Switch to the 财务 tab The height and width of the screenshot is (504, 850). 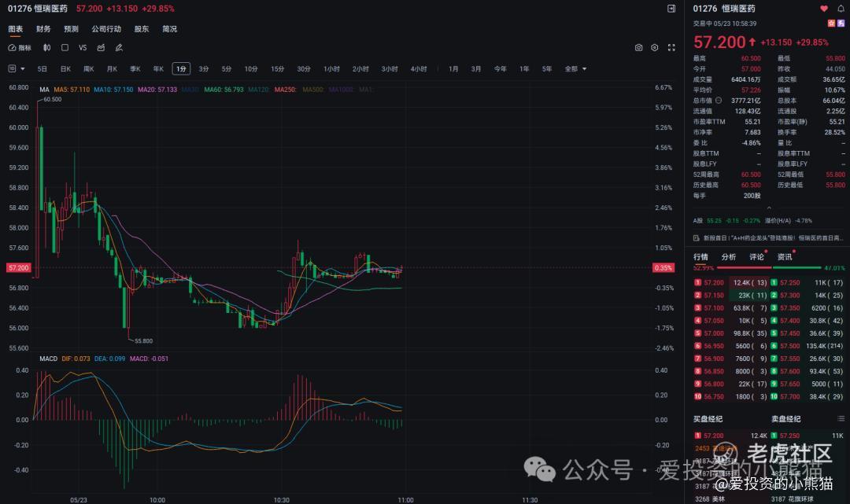coord(43,29)
